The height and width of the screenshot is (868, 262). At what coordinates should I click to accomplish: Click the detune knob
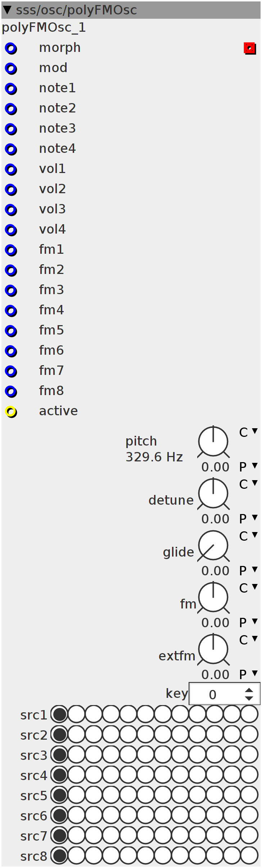tap(213, 494)
